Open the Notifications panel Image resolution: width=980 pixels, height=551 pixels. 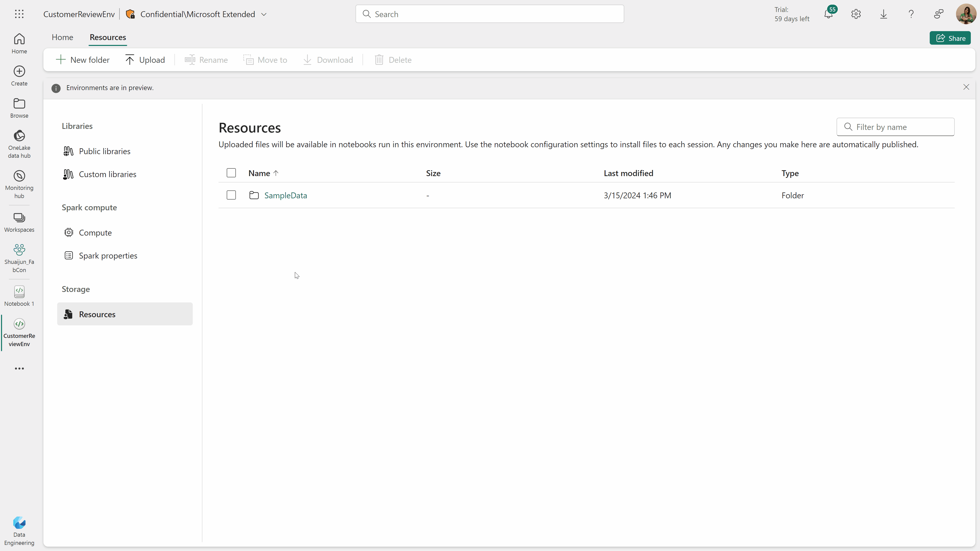(x=829, y=14)
